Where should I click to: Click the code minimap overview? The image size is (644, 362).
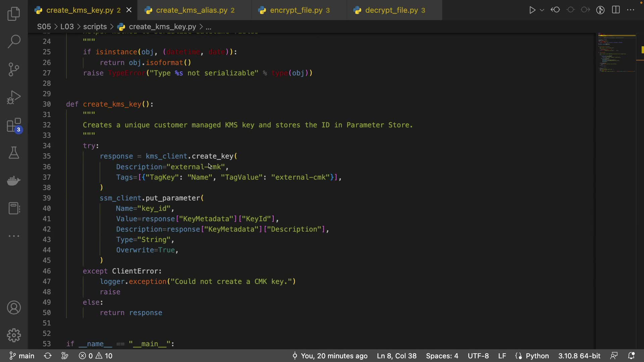point(616,54)
